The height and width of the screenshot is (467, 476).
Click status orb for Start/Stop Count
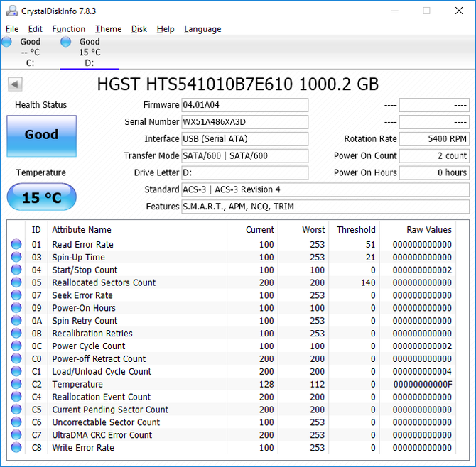pyautogui.click(x=16, y=270)
